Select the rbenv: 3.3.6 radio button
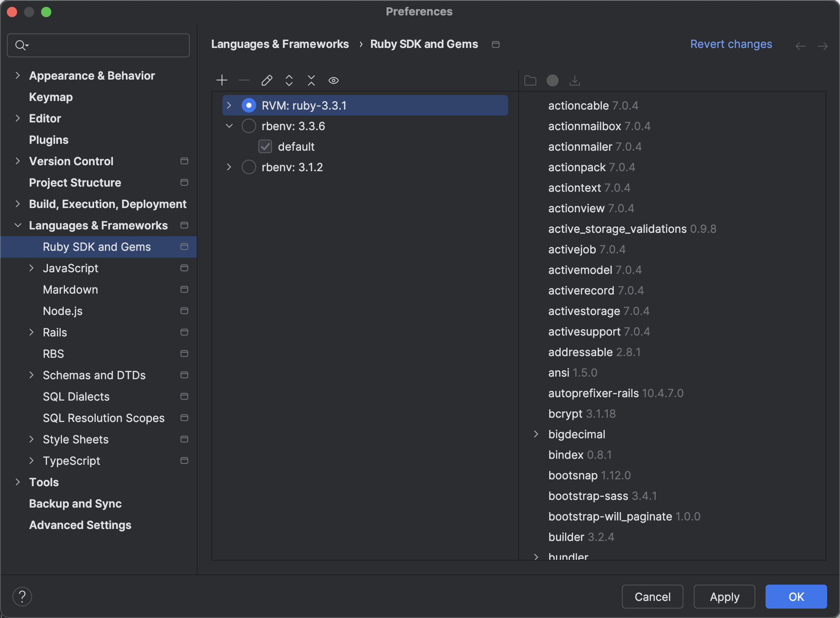 [x=249, y=126]
